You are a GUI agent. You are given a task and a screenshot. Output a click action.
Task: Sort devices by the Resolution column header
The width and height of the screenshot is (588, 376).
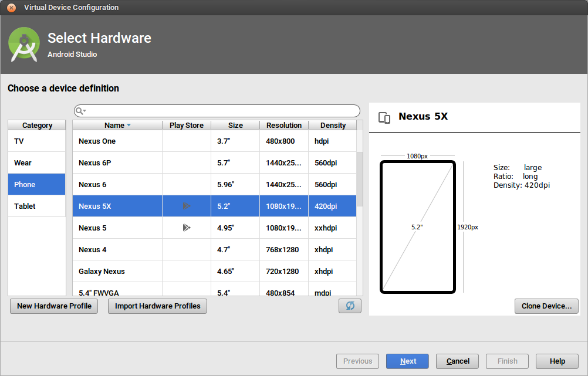tap(284, 125)
